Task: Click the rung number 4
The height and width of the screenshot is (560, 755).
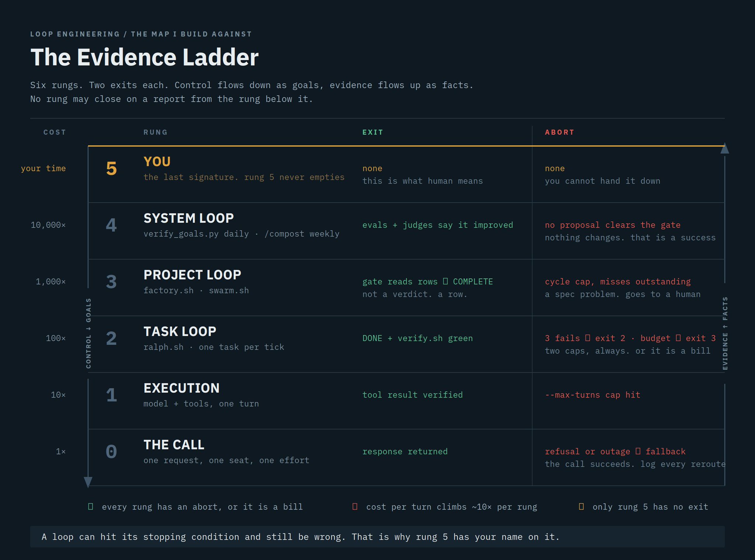Action: click(x=111, y=225)
